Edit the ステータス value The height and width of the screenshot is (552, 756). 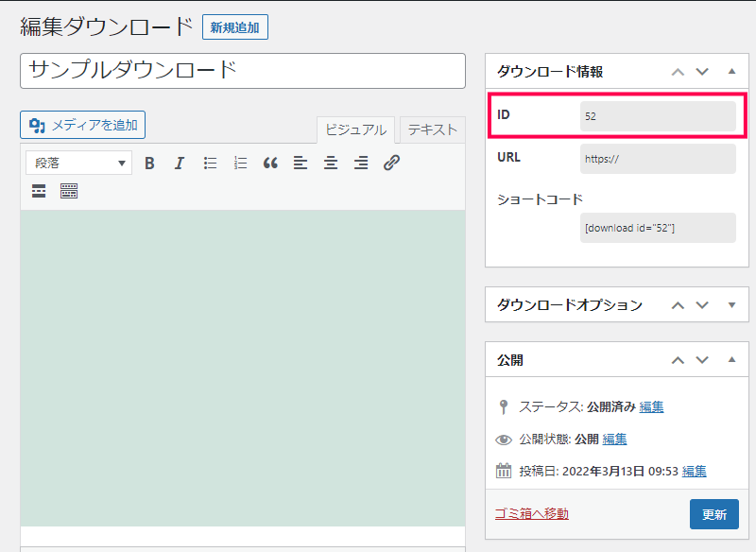point(651,406)
